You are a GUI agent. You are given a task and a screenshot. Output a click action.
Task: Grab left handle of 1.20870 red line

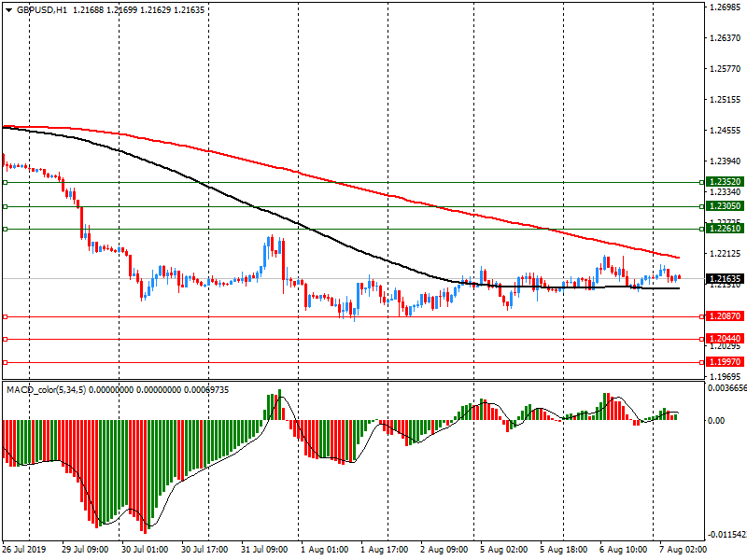click(x=6, y=316)
